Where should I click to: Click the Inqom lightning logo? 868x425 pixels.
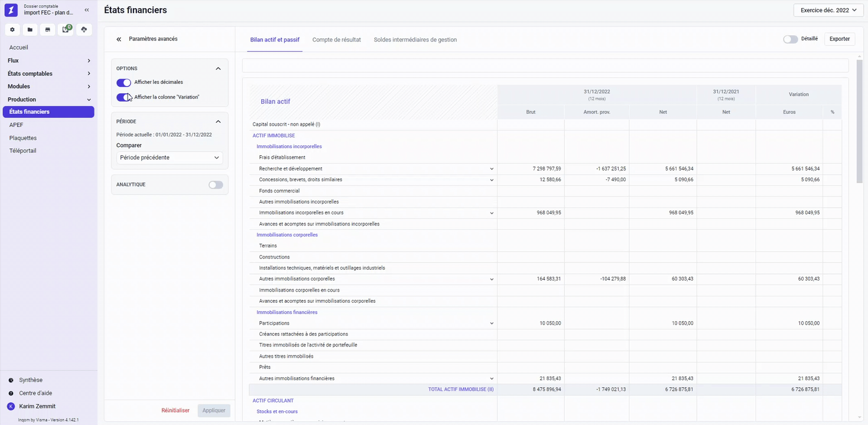coord(11,10)
